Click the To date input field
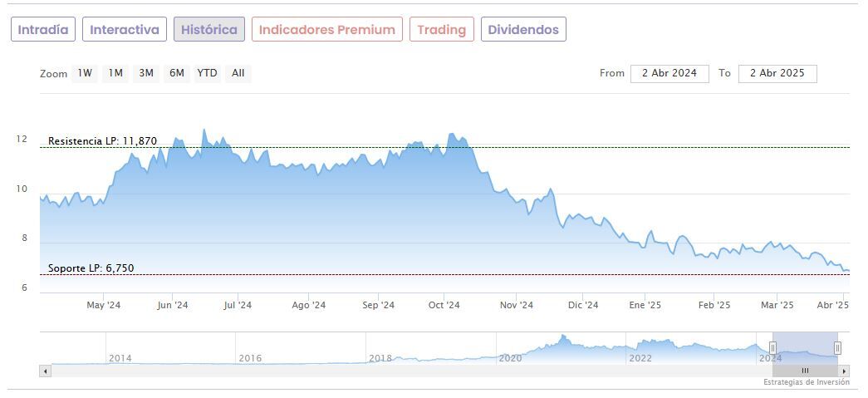 coord(777,73)
